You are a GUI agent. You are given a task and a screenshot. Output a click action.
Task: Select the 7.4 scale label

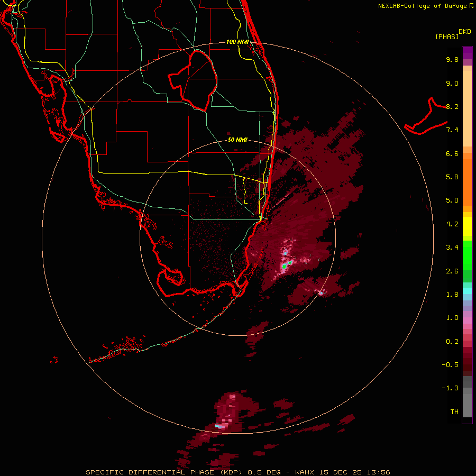(x=452, y=130)
